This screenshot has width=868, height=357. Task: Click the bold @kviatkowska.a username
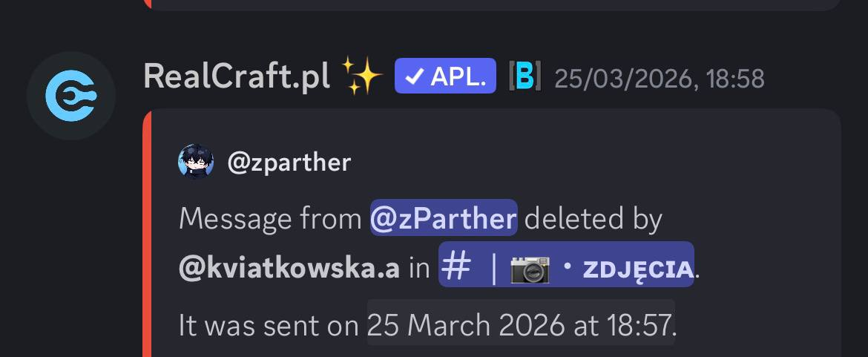click(289, 268)
